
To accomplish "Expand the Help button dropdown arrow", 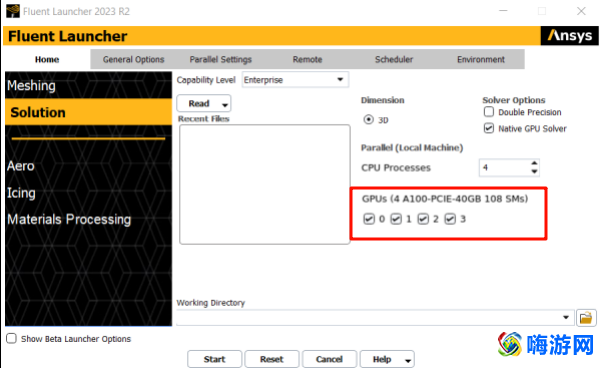I will point(408,360).
